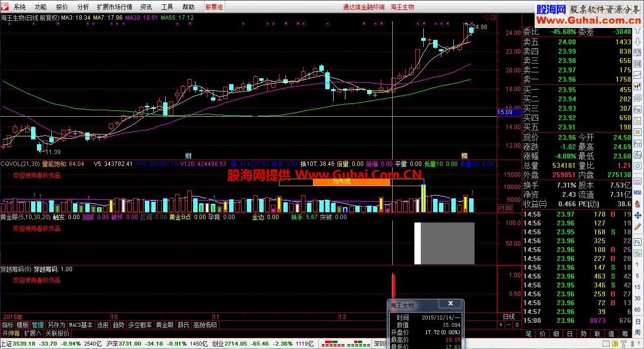Screen dimensions: 644x349
Task: Click the 日线 period label
Action: pyautogui.click(x=508, y=317)
